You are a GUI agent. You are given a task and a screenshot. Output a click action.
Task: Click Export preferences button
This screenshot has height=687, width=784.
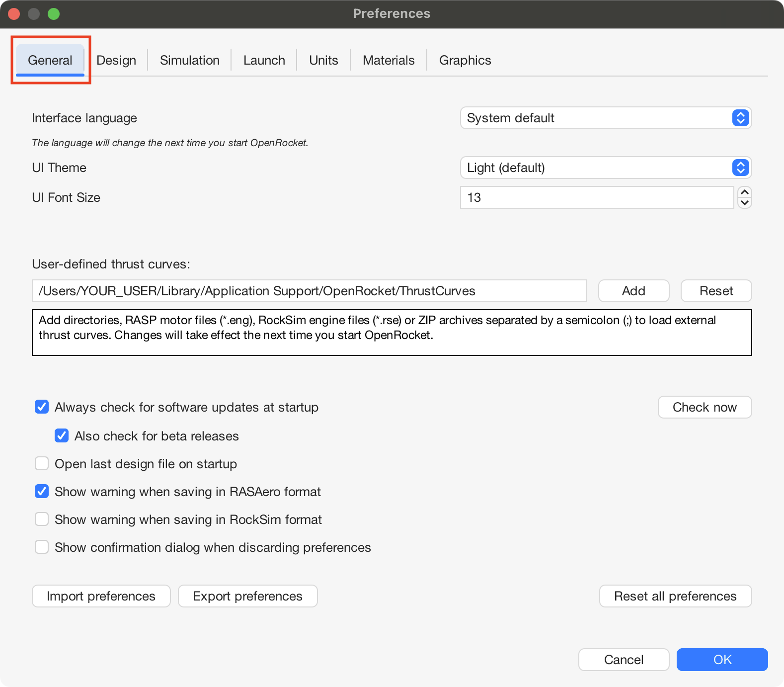(247, 596)
